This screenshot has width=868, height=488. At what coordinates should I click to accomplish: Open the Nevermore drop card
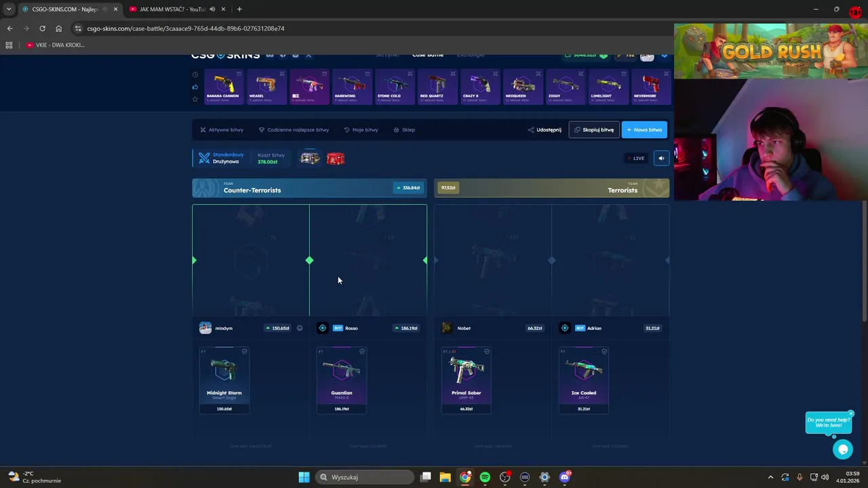coord(651,87)
